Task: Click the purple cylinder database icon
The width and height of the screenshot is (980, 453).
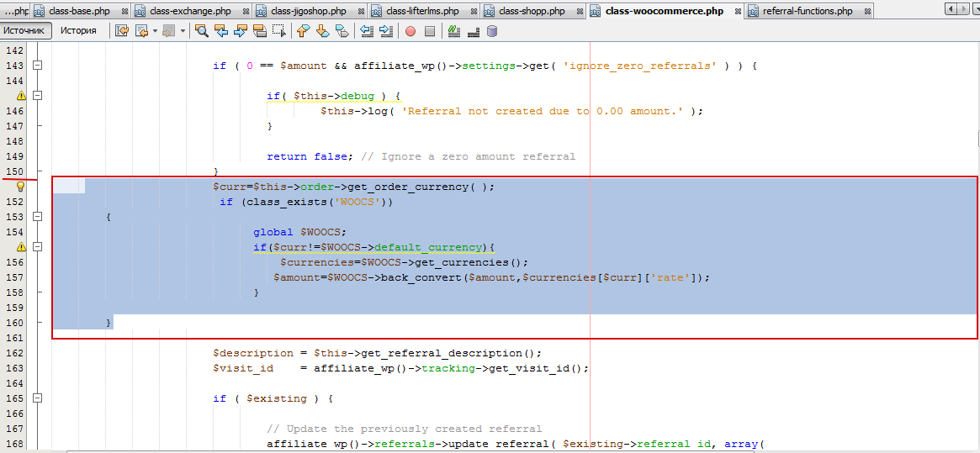Action: pyautogui.click(x=492, y=30)
